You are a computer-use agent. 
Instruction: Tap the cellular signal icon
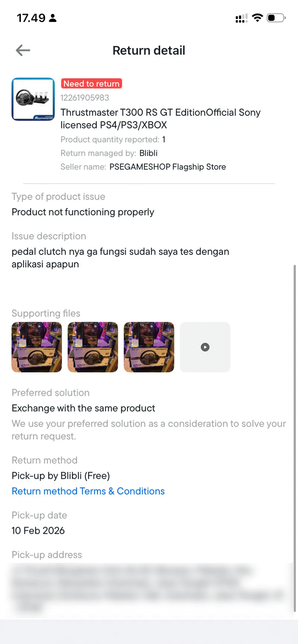pyautogui.click(x=241, y=18)
